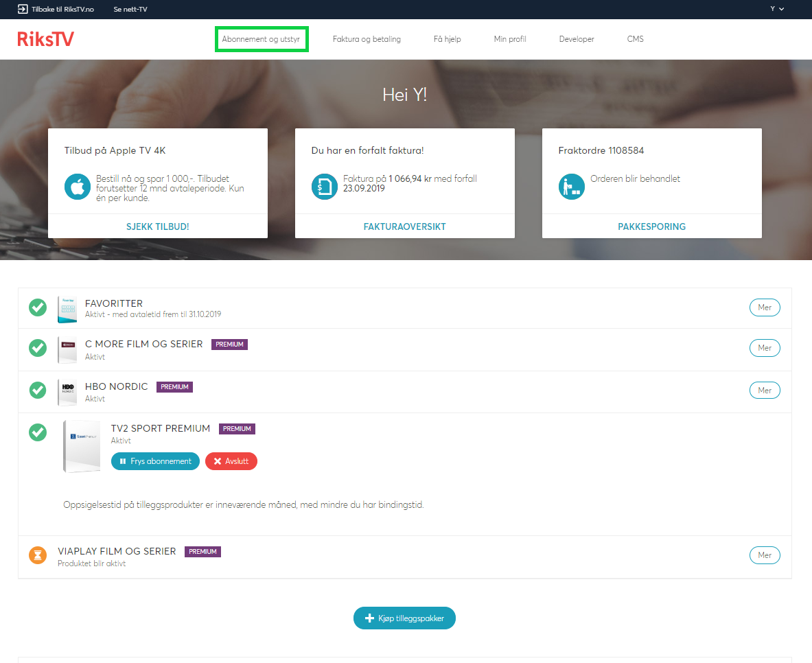Click PREMIUM badge on VIAPLAY row
Image resolution: width=812 pixels, height=663 pixels.
[x=202, y=552]
